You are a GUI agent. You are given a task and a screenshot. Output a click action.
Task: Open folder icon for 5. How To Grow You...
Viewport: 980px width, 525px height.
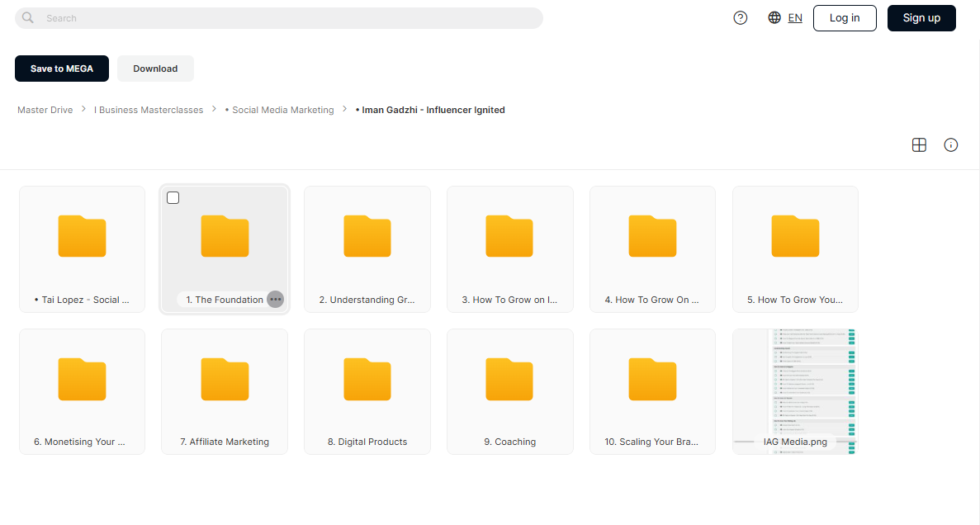(795, 236)
